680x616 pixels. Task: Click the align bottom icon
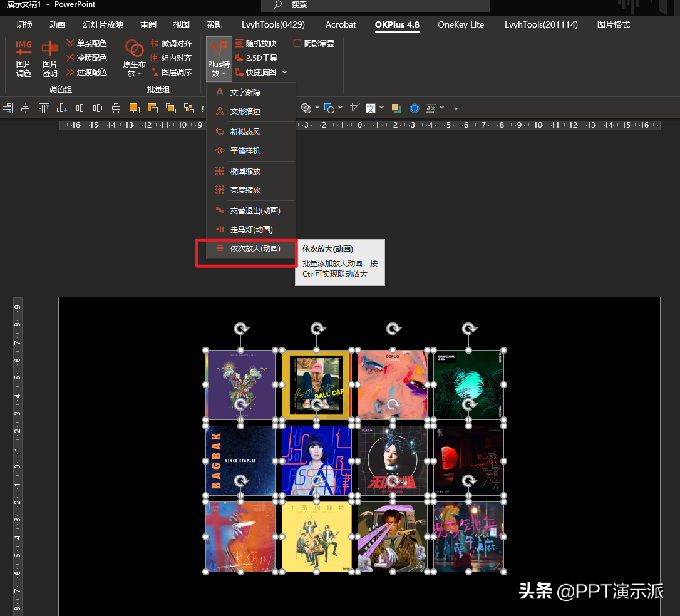click(61, 108)
